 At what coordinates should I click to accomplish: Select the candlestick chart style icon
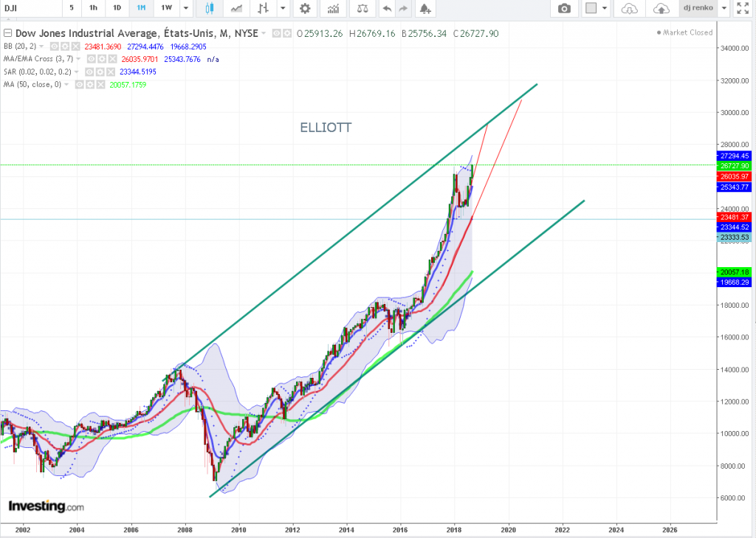coord(209,8)
